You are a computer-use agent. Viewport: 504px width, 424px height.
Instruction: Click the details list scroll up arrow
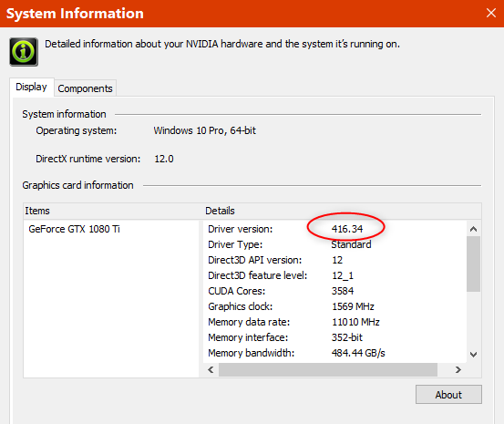click(x=473, y=229)
